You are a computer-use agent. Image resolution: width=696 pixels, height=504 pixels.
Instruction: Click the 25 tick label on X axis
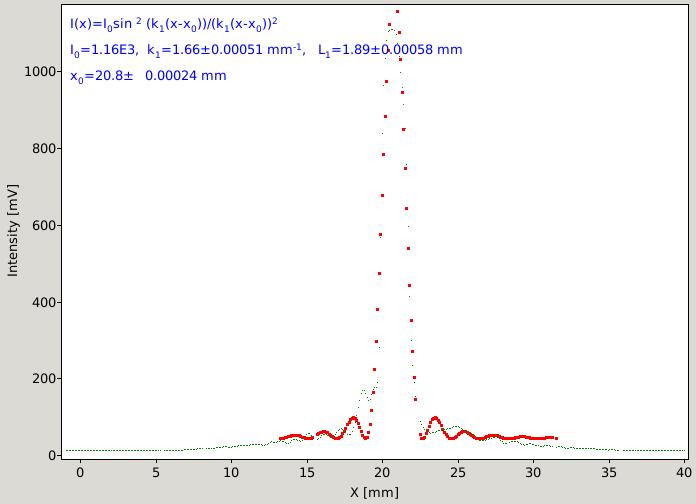(458, 472)
